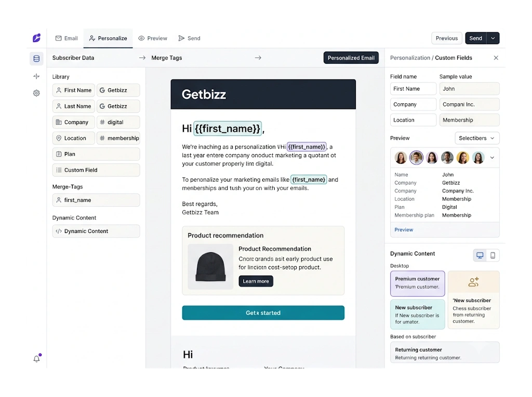The height and width of the screenshot is (397, 532).
Task: Open the notifications bell icon
Action: pos(37,359)
